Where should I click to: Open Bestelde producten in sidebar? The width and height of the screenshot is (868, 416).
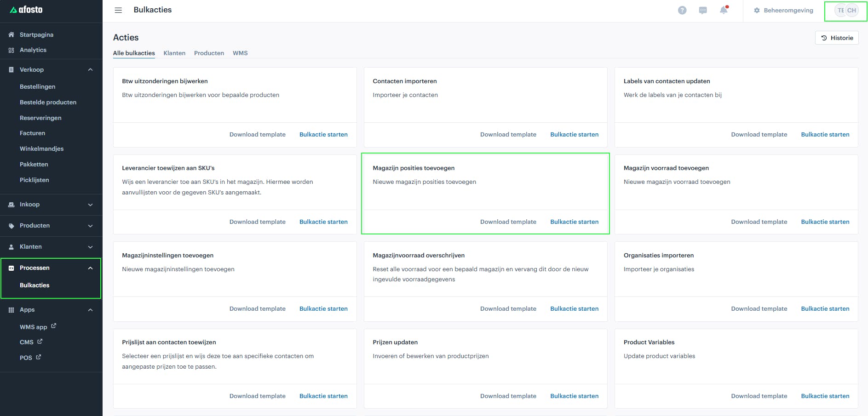[48, 103]
